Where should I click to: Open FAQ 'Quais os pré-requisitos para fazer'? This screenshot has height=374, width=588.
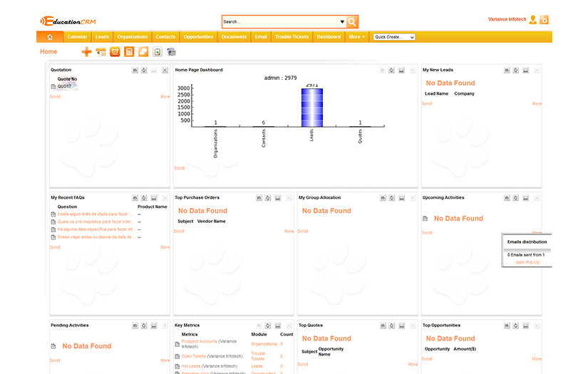click(x=96, y=222)
